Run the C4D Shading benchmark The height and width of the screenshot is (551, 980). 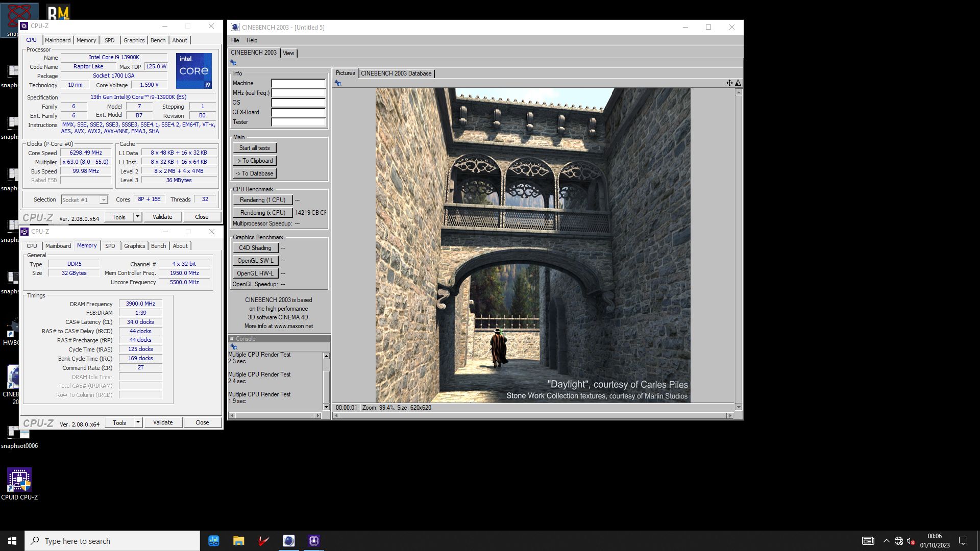(x=255, y=248)
